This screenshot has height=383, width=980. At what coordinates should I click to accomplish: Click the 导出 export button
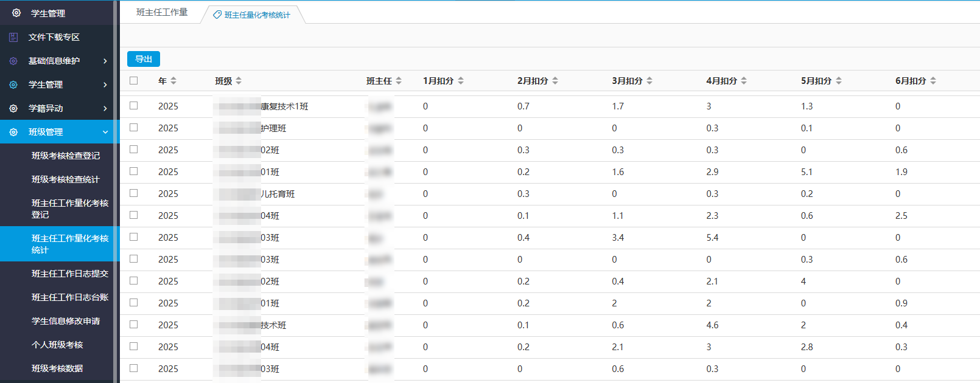click(144, 59)
